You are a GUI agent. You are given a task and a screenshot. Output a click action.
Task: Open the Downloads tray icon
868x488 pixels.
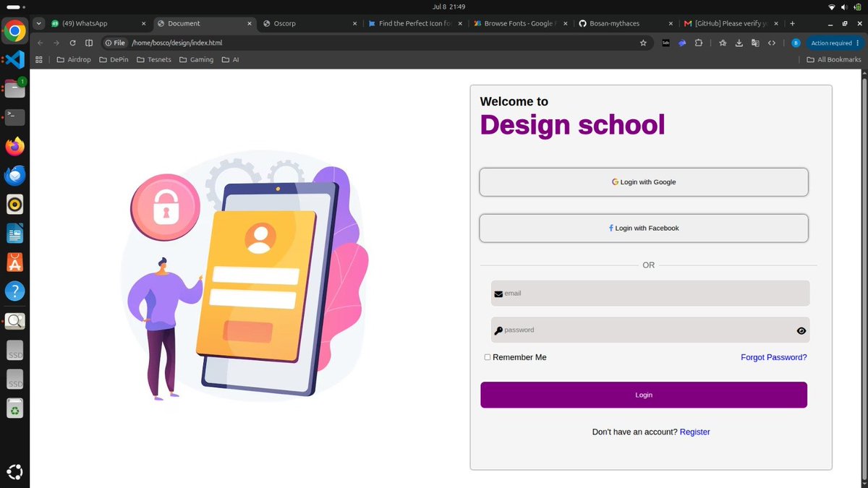pos(739,43)
